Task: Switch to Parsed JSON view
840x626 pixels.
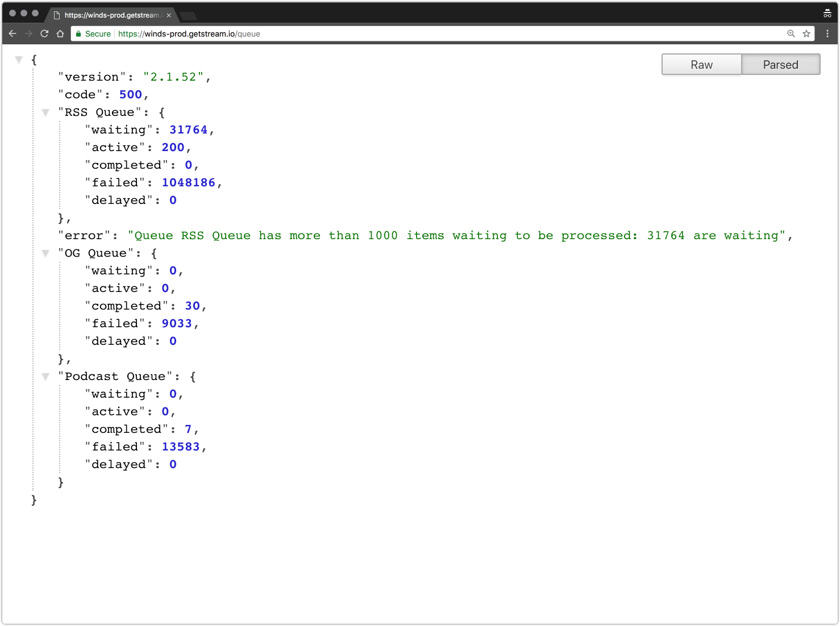Action: point(780,65)
